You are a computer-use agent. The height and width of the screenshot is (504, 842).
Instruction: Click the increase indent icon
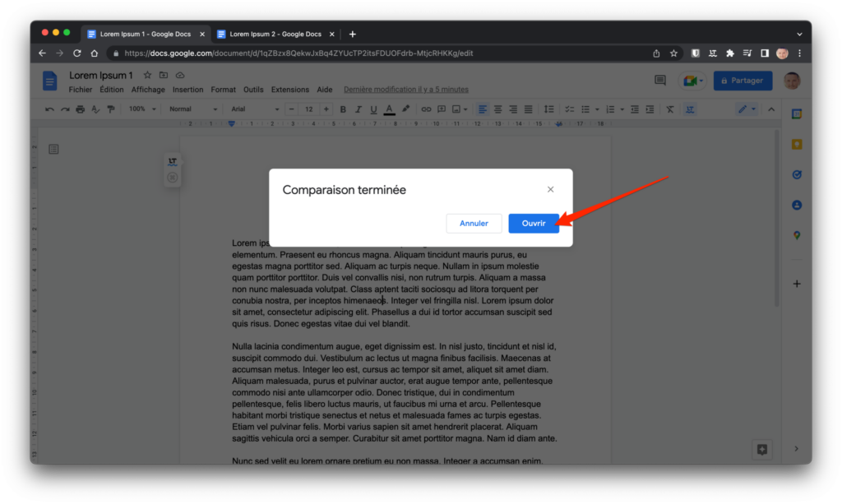(650, 109)
